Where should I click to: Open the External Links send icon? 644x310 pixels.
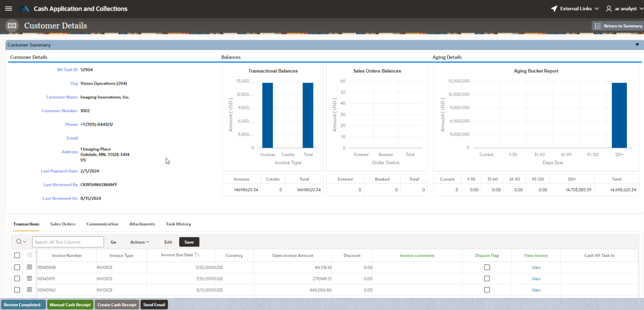coord(554,8)
